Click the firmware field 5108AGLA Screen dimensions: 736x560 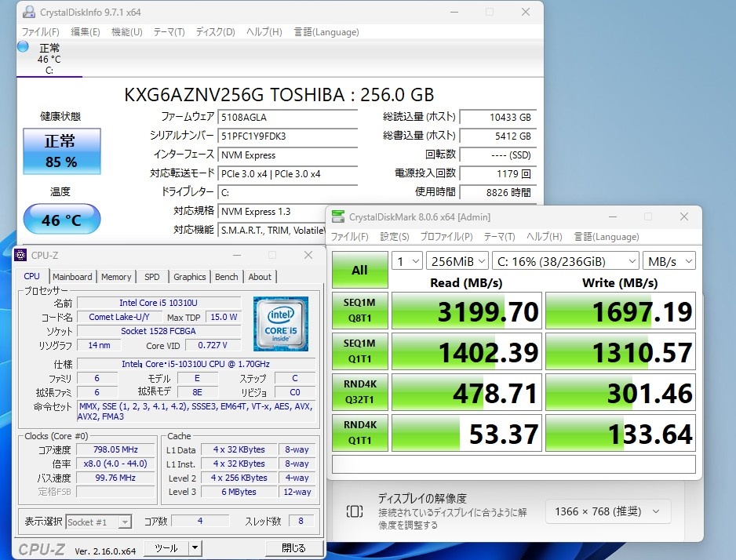click(x=287, y=117)
